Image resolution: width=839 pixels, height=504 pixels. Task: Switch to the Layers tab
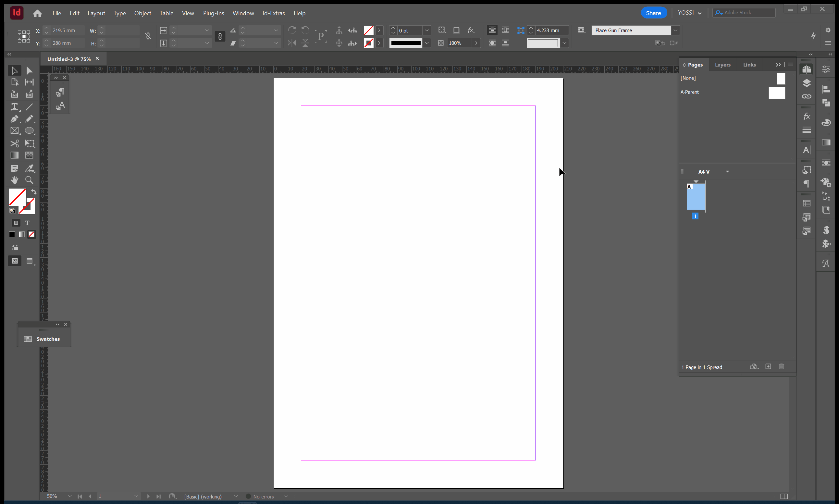[x=722, y=65]
